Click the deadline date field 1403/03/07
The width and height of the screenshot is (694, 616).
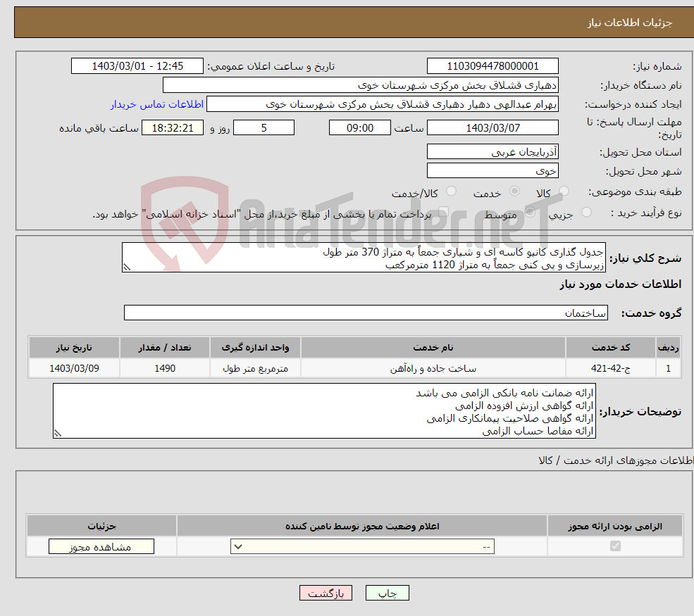[492, 128]
